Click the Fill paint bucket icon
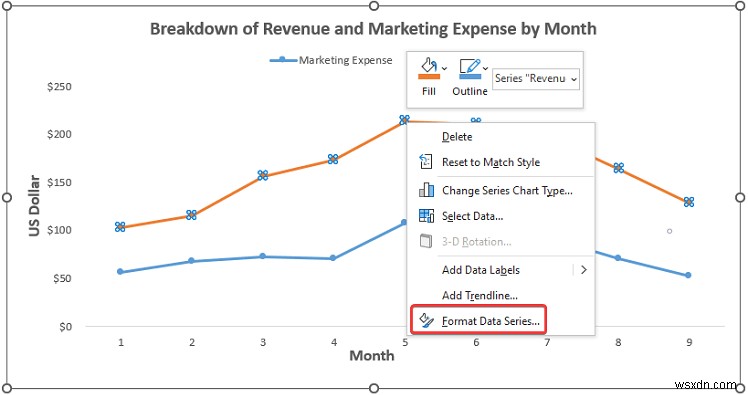This screenshot has width=748, height=395. pos(428,65)
